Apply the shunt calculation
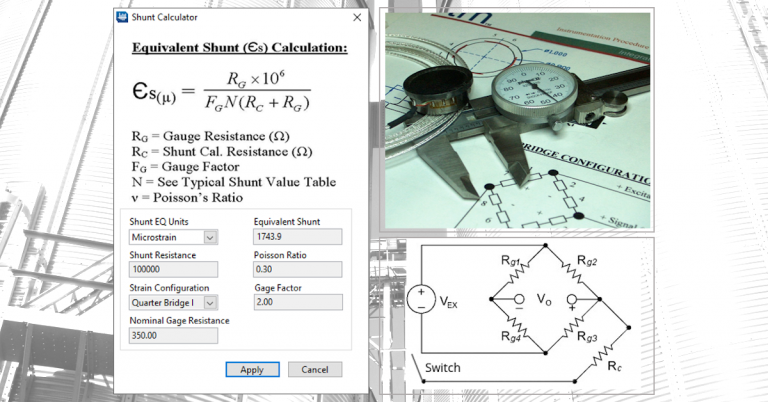Screen dimensions: 768x402 pyautogui.click(x=253, y=370)
